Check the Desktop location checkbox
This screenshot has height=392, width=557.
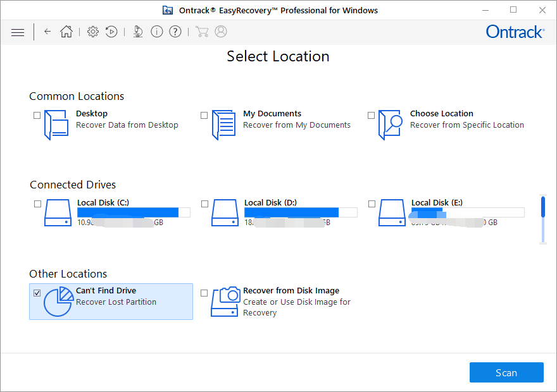tap(37, 115)
